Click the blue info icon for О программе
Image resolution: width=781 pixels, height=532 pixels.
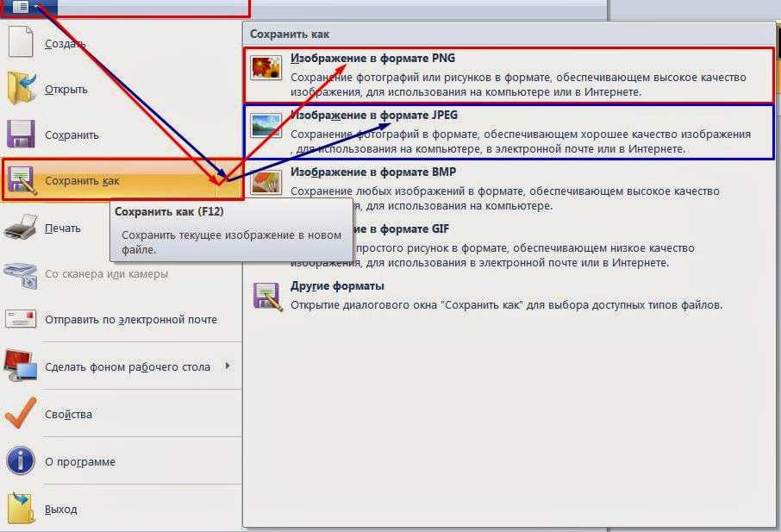(21, 460)
